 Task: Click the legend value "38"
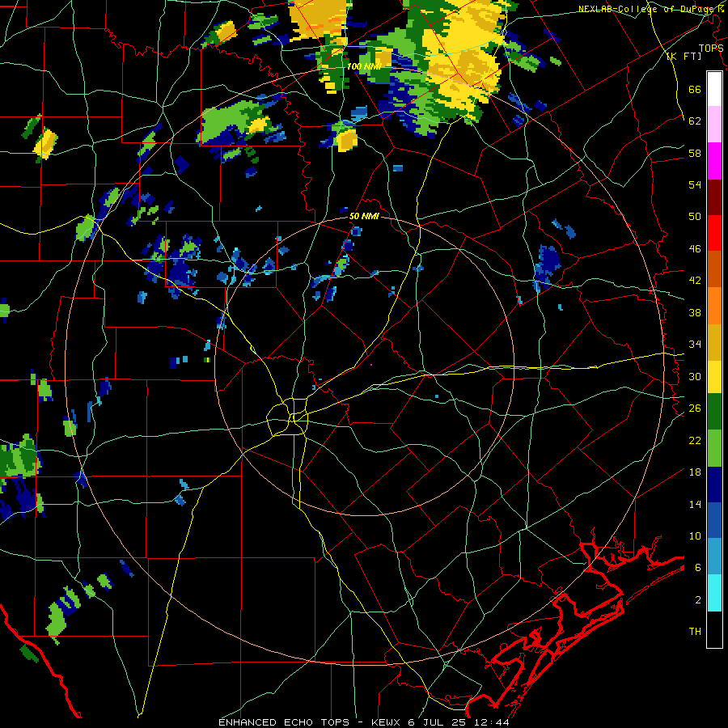coord(695,312)
